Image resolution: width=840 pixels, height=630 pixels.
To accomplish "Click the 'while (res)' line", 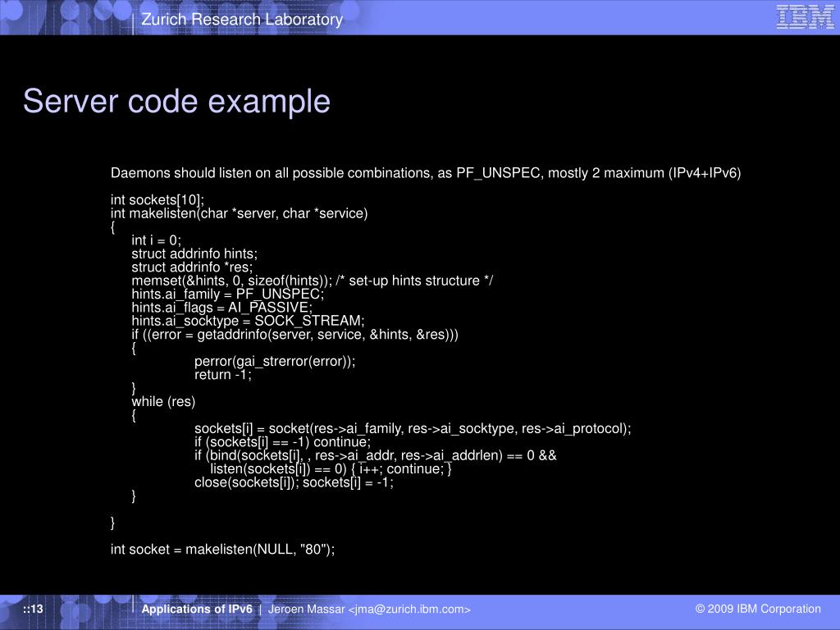I will pyautogui.click(x=163, y=401).
